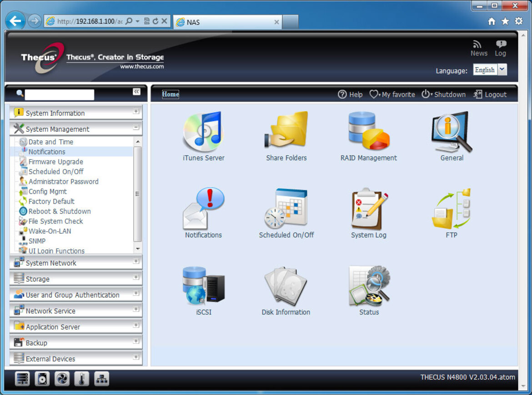
Task: Expand User and Group Authentication section
Action: point(136,293)
